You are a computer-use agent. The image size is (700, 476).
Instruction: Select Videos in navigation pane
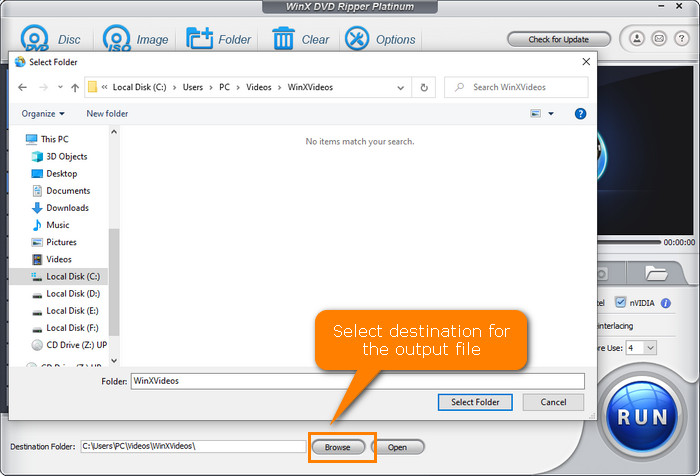(x=51, y=259)
